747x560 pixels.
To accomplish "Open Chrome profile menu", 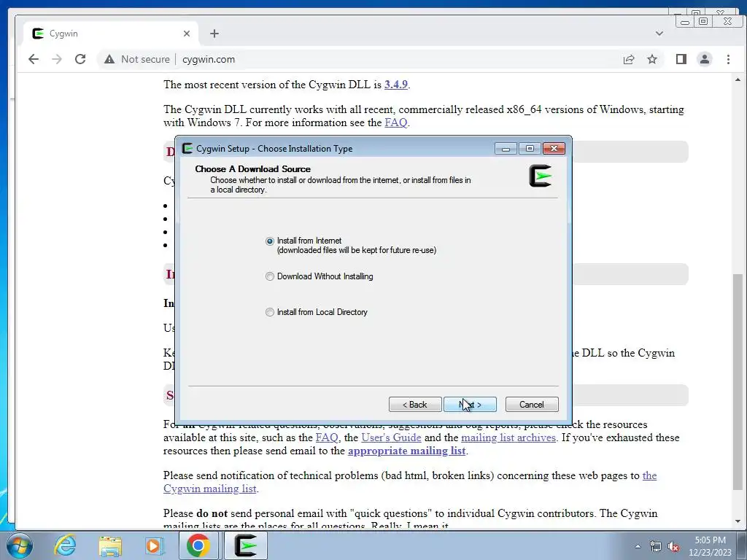I will [x=704, y=59].
